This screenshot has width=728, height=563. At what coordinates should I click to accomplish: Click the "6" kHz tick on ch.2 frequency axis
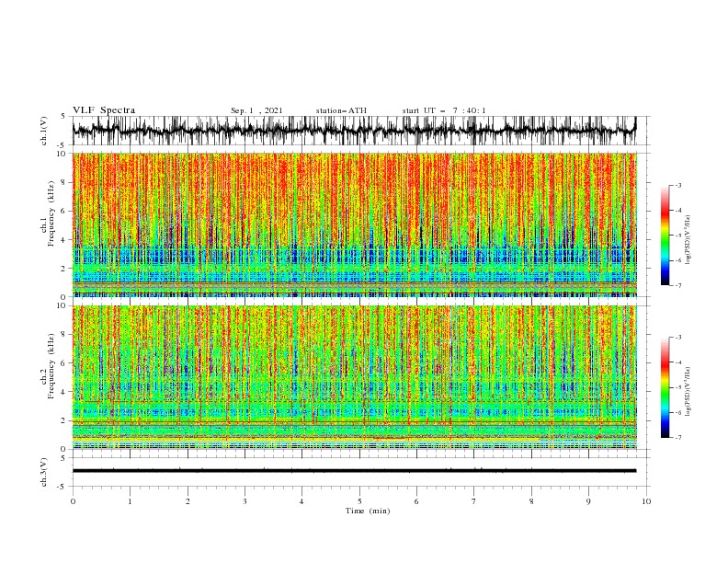click(x=65, y=362)
